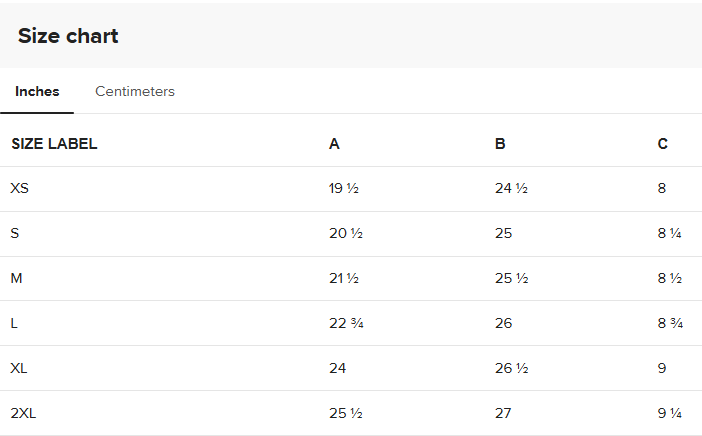
Task: Click the 24 ½ value for XS
Action: [511, 188]
